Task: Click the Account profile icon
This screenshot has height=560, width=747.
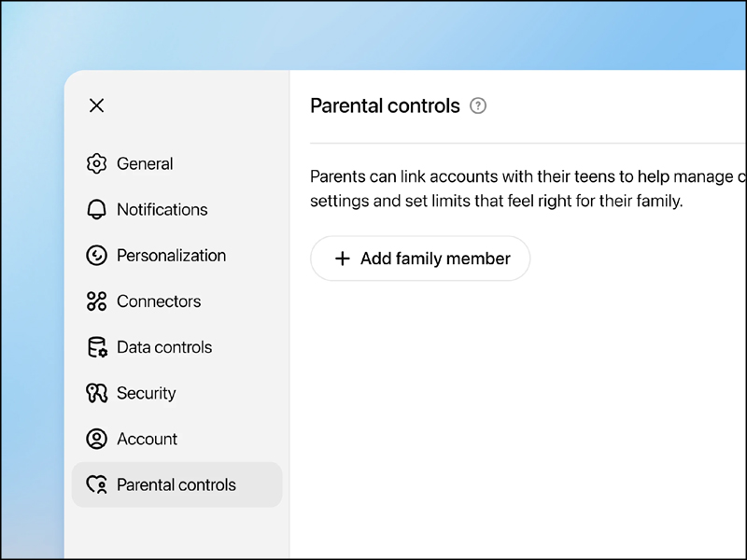Action: tap(96, 439)
